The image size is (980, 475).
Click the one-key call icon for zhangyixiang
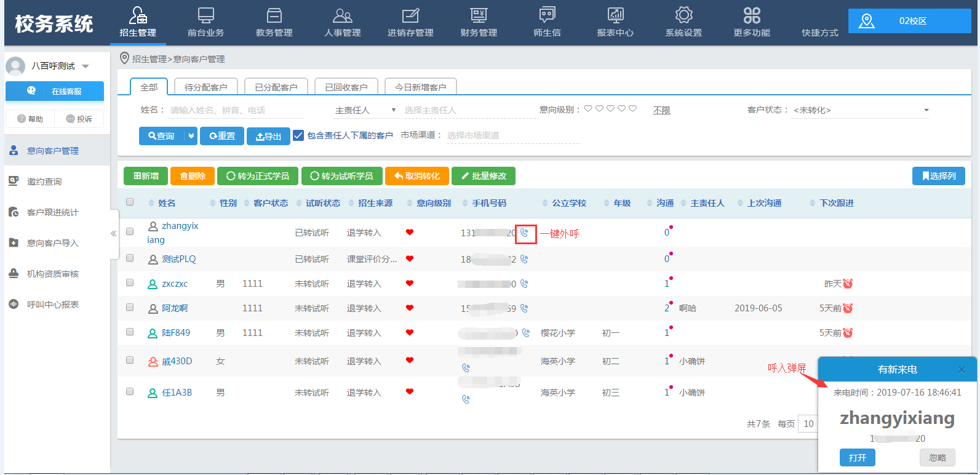pos(524,233)
